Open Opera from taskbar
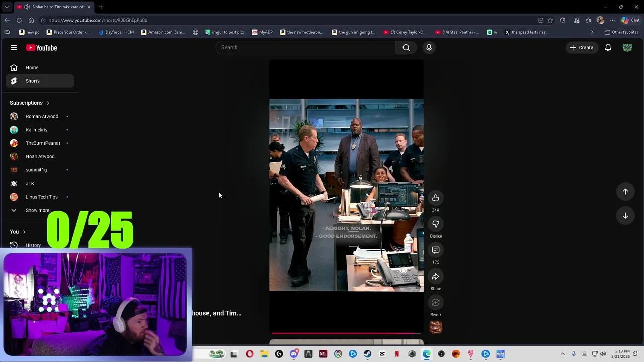644x362 pixels. point(249,354)
